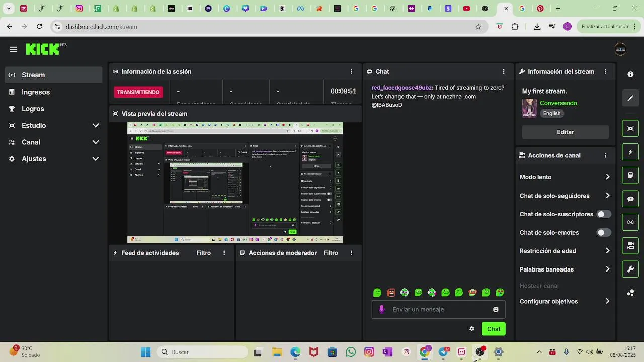Insert the heart-eyes green emote at row end
The height and width of the screenshot is (362, 644).
point(500,292)
